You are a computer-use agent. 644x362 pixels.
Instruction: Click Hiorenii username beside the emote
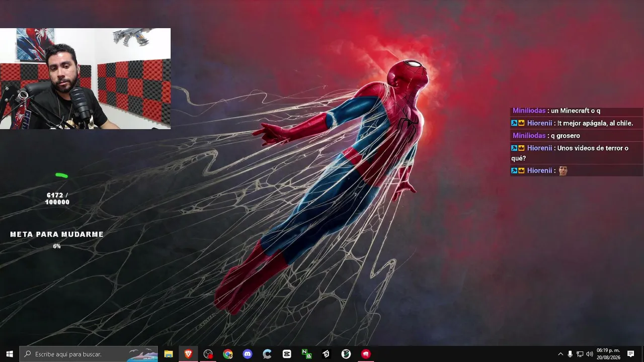(x=540, y=170)
